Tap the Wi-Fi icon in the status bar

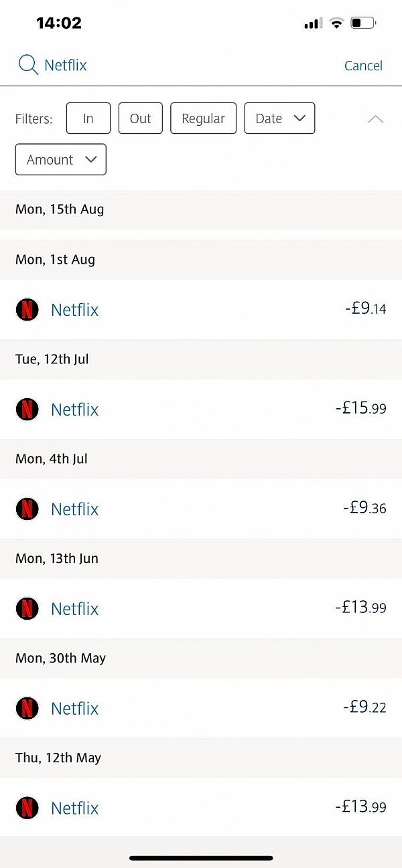pos(336,22)
